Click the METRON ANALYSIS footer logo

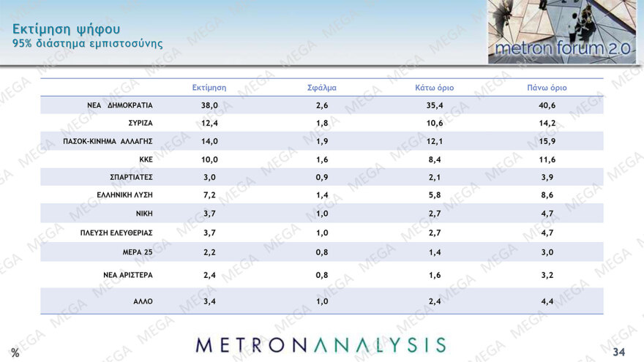coord(321,345)
